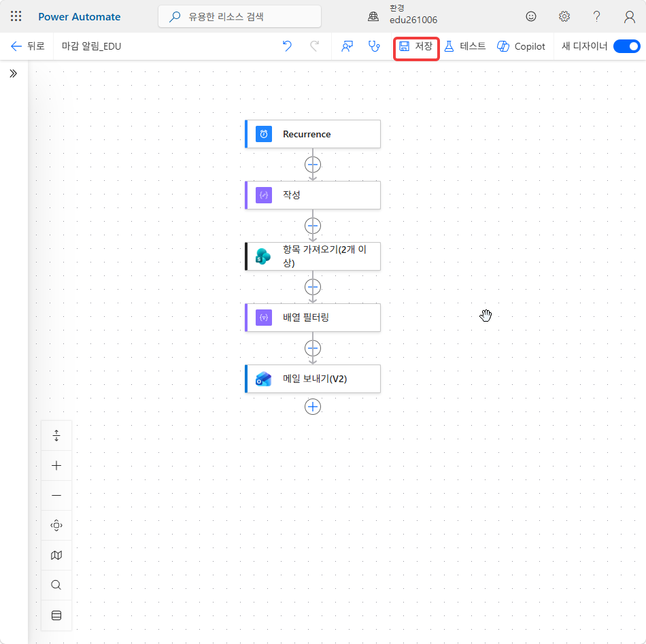Open the 항목 가져오기 SharePoint action
The image size is (646, 644).
(x=313, y=256)
